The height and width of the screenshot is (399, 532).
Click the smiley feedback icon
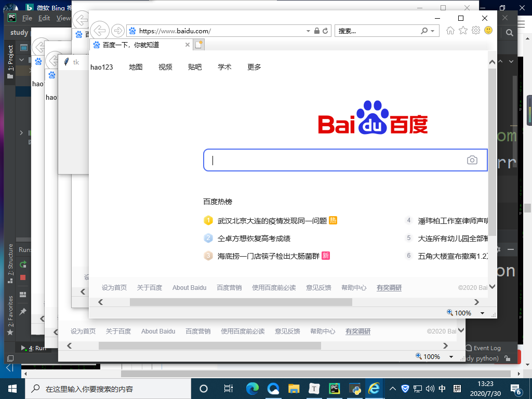pyautogui.click(x=488, y=31)
